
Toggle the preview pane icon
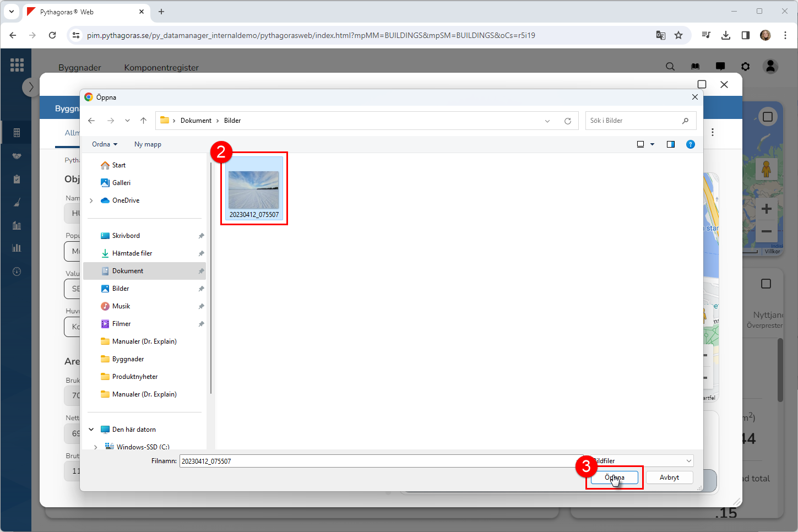[x=670, y=144]
